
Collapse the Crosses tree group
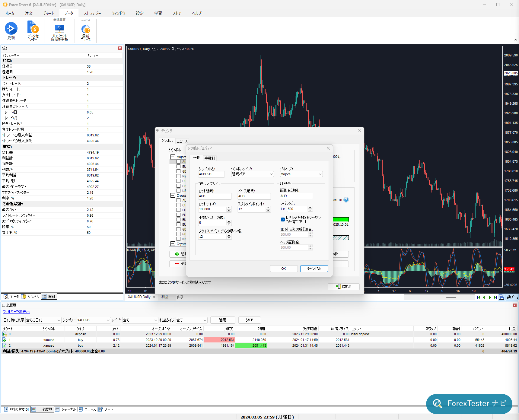pyautogui.click(x=173, y=196)
